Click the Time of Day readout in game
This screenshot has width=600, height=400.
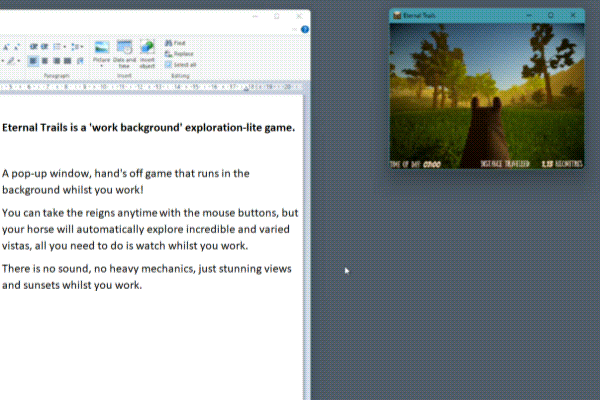pyautogui.click(x=416, y=164)
